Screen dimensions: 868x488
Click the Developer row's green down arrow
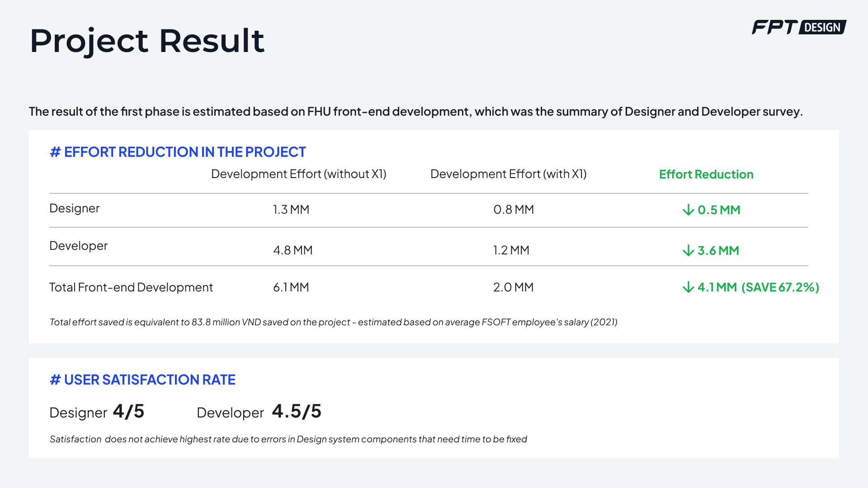click(x=688, y=250)
